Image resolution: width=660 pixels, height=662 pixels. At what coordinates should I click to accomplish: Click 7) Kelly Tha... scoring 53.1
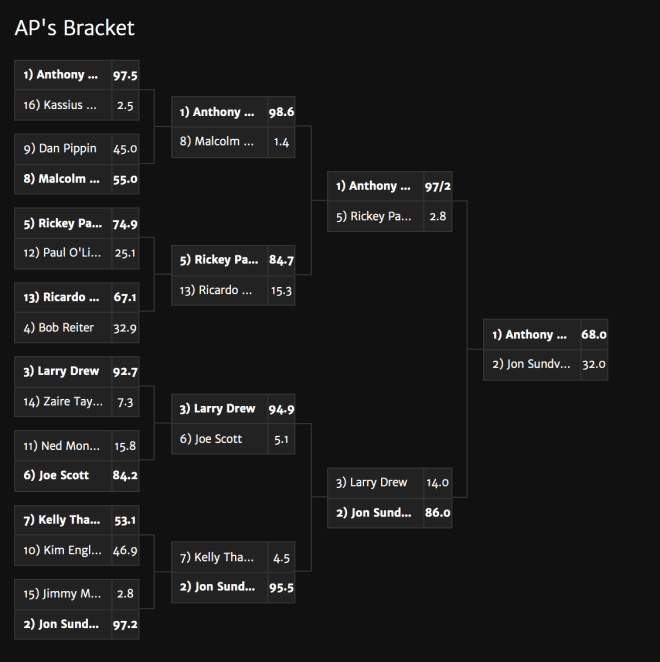(x=77, y=520)
